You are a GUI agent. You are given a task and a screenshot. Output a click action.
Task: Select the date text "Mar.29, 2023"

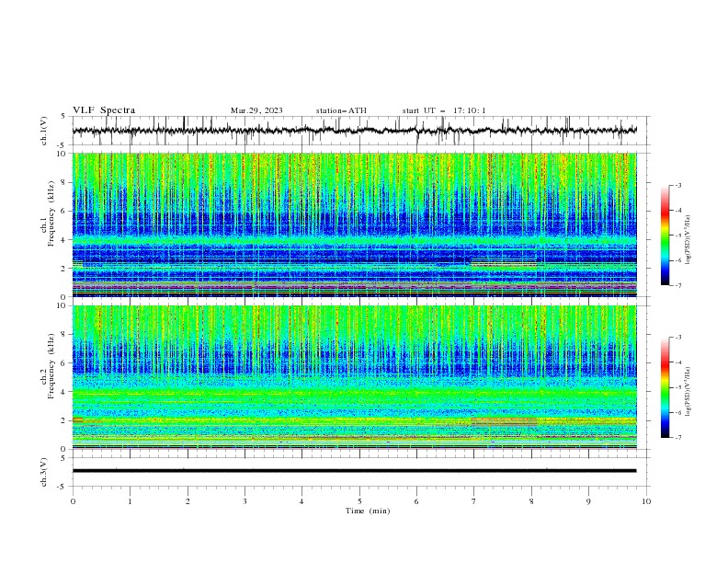point(256,110)
